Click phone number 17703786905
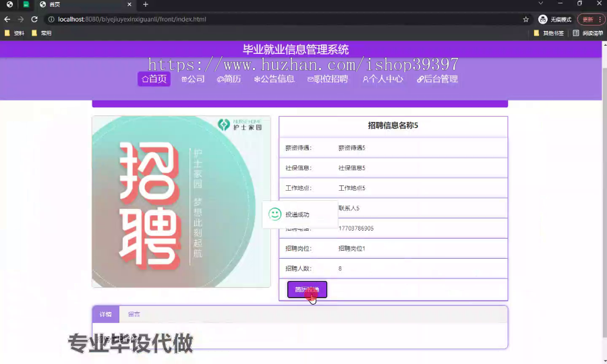The width and height of the screenshot is (607, 364). point(356,229)
